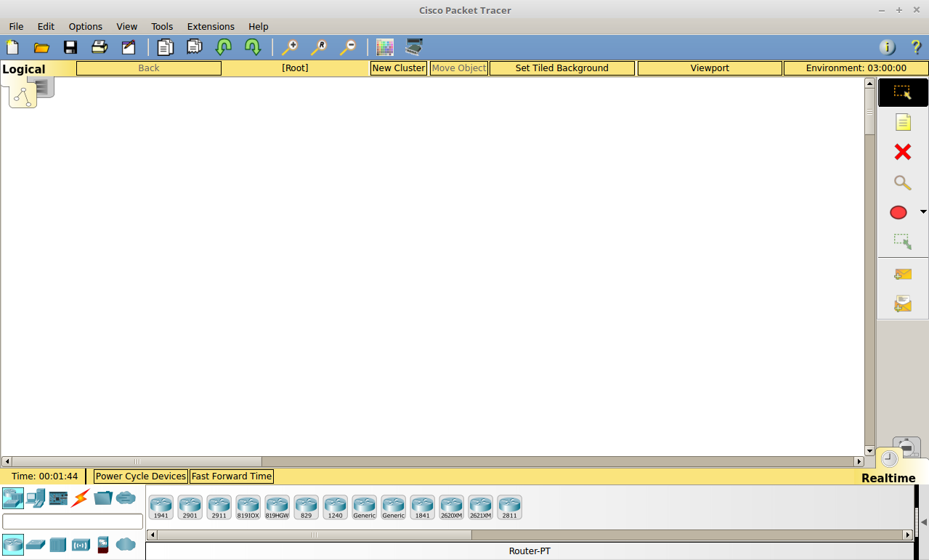Create a new file with the New icon
The image size is (929, 560).
click(12, 48)
